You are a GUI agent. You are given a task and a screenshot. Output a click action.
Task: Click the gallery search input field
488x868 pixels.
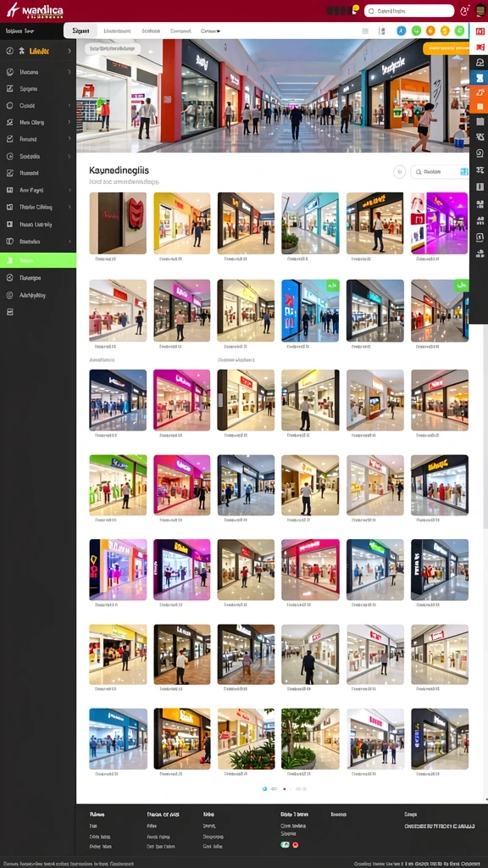tap(440, 172)
